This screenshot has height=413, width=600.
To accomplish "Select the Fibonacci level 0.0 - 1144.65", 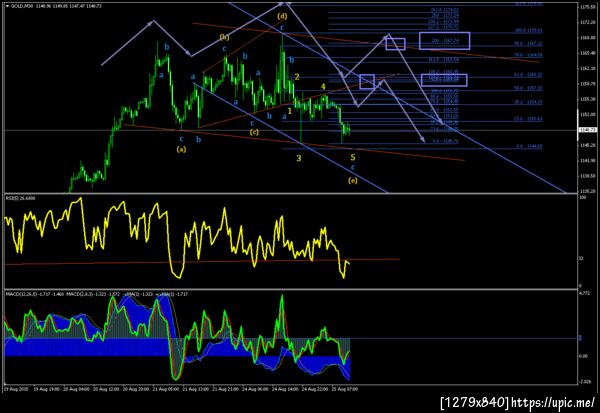I will point(529,146).
